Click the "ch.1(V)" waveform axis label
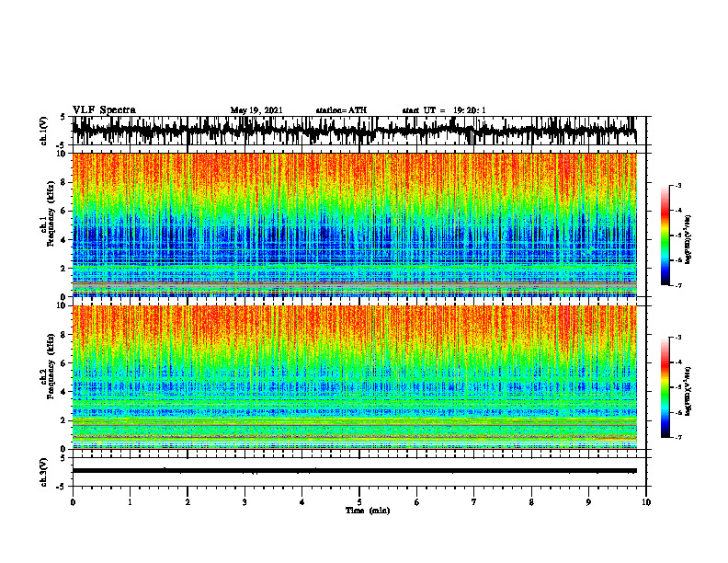This screenshot has width=728, height=563. [x=44, y=131]
